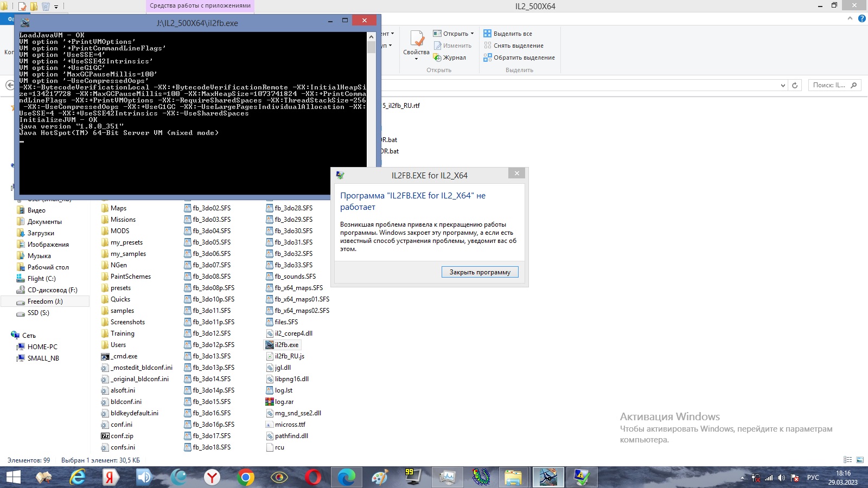Click the search magnifier icon in Explorer
This screenshot has width=868, height=488.
[x=854, y=85]
